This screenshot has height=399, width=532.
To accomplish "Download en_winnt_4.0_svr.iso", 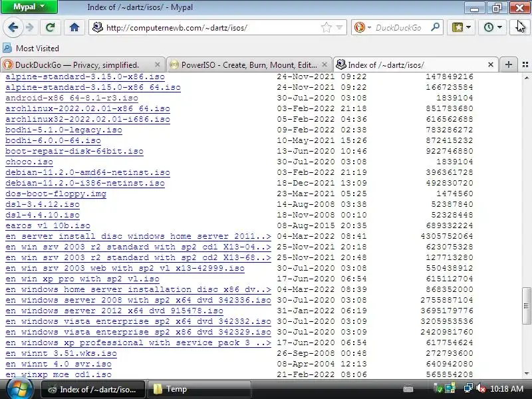I will (59, 364).
